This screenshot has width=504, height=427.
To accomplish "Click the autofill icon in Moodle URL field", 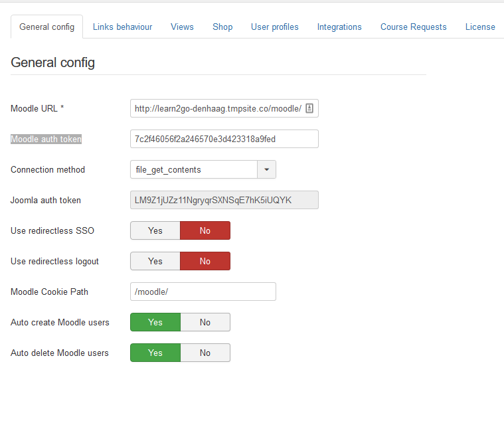I will tap(309, 108).
